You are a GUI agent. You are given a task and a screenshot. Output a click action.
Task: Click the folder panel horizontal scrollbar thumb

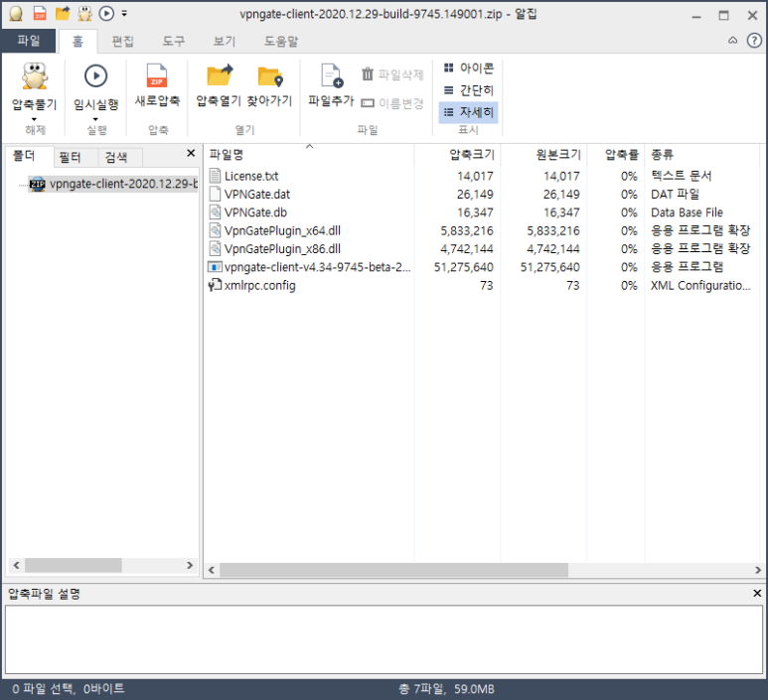click(74, 565)
